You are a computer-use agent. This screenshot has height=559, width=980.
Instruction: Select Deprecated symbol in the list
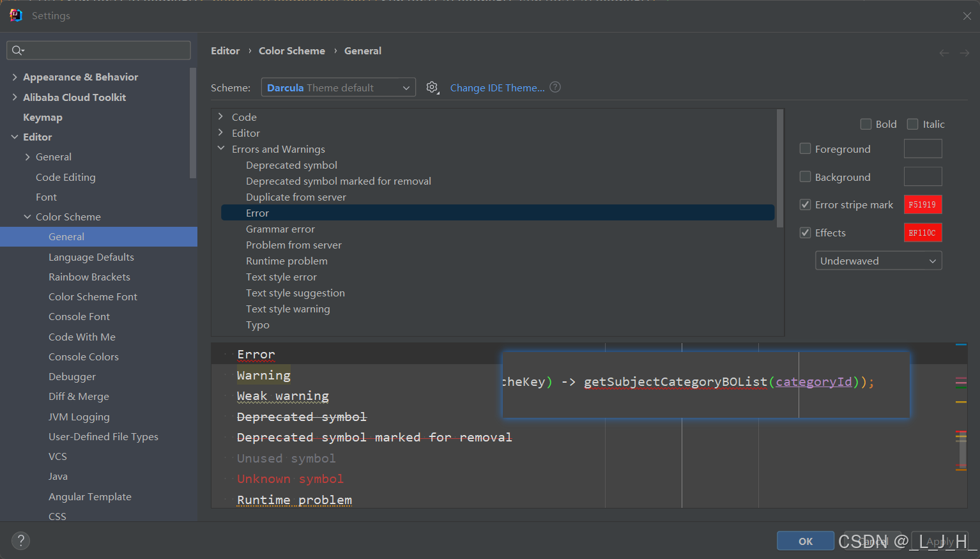(x=291, y=165)
